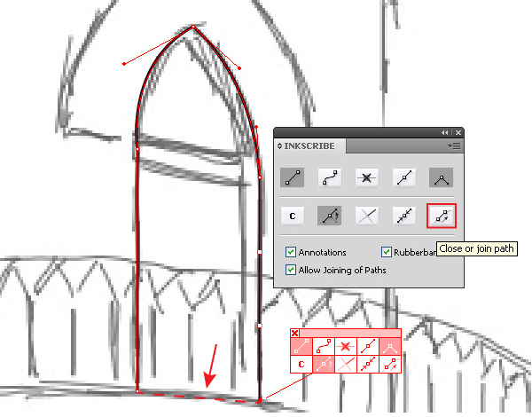The width and height of the screenshot is (532, 417).
Task: Click the Allow Joining of Paths label
Action: 342,271
